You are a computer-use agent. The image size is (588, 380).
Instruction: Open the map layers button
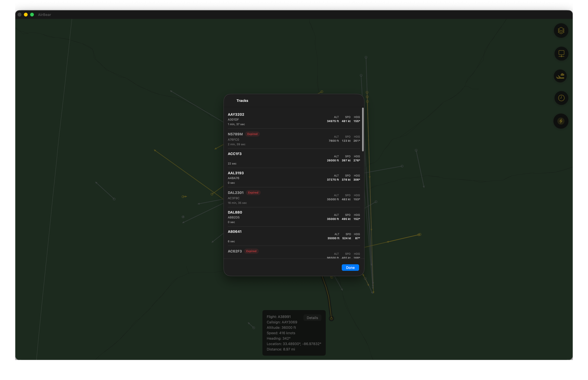click(561, 31)
